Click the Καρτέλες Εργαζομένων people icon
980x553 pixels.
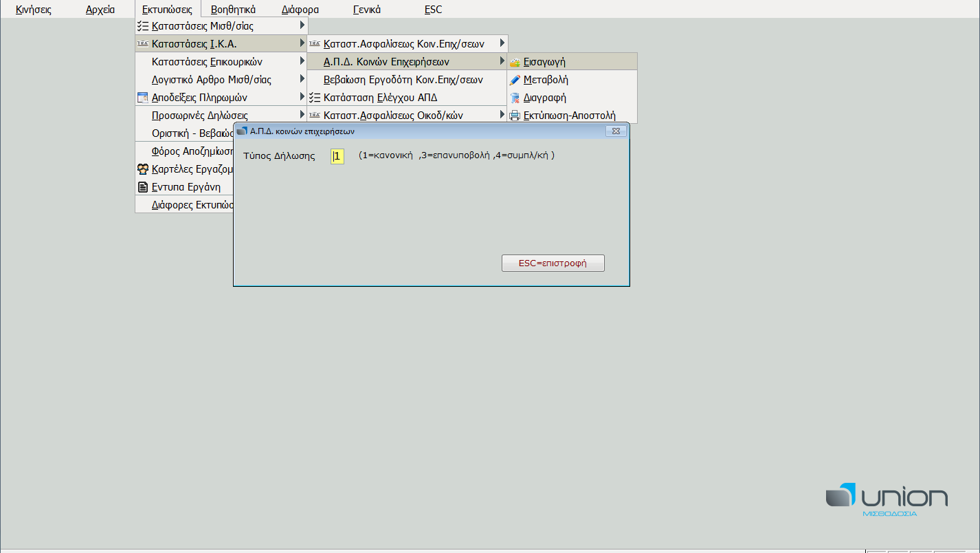(143, 169)
